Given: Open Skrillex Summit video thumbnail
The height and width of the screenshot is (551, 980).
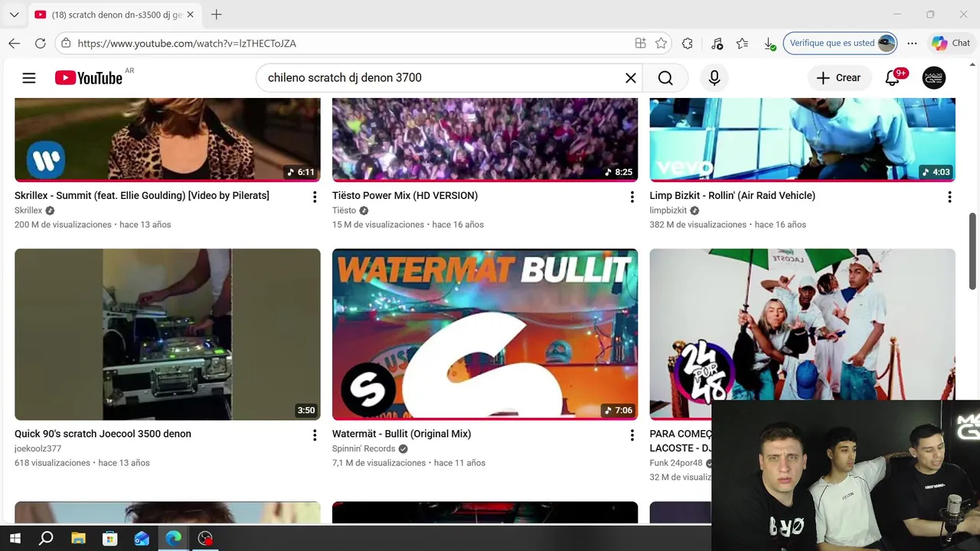Looking at the screenshot, I should click(x=168, y=139).
